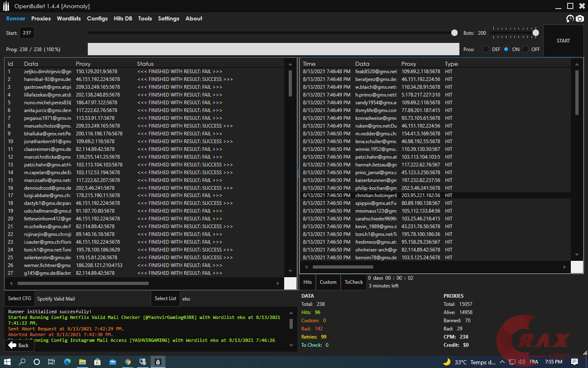Screen dimensions: 588x368
Task: Click the Start number input field
Action: point(27,33)
